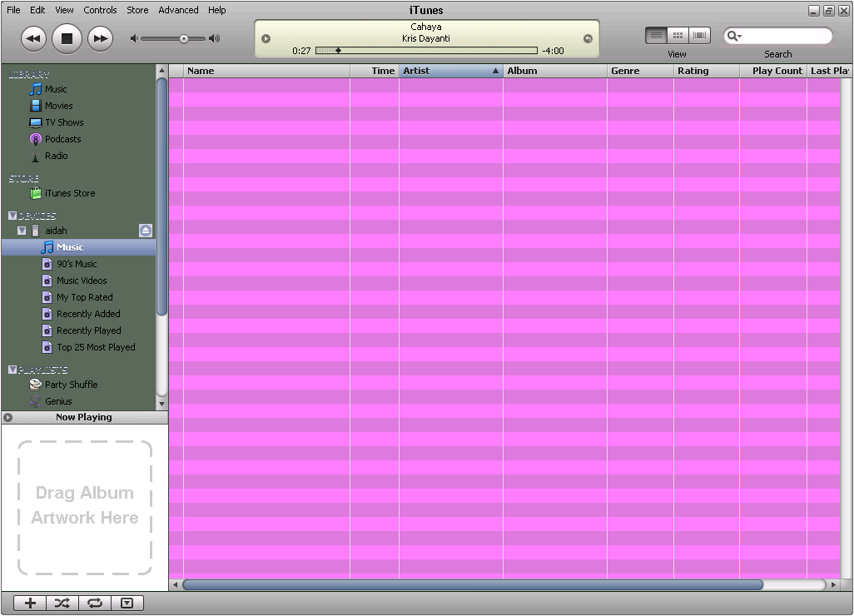Click the Now Playing panel arrow icon
Screen dimensions: 854x616
(x=8, y=418)
